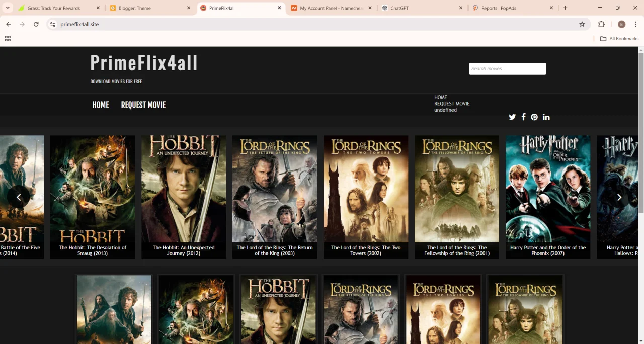Close the PrimeFlix4all tab

tap(279, 8)
